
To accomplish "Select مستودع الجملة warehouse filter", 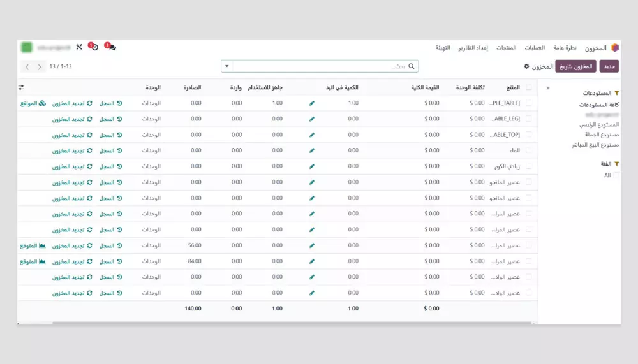I will pos(602,135).
